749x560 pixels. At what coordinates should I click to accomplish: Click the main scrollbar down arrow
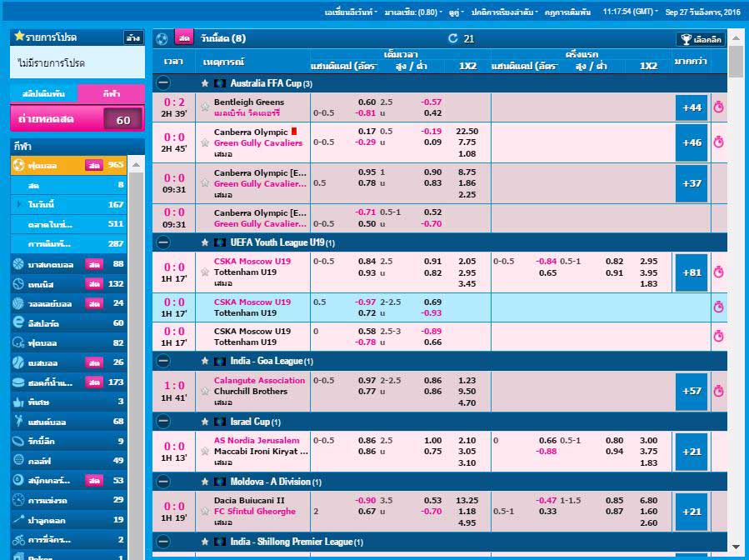click(737, 546)
